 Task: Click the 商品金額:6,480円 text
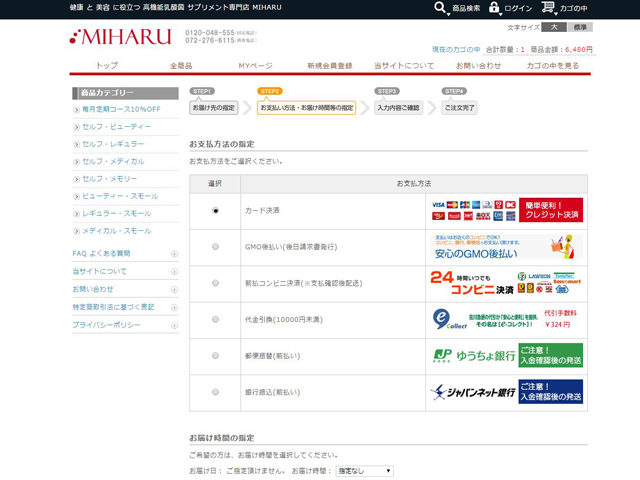561,49
